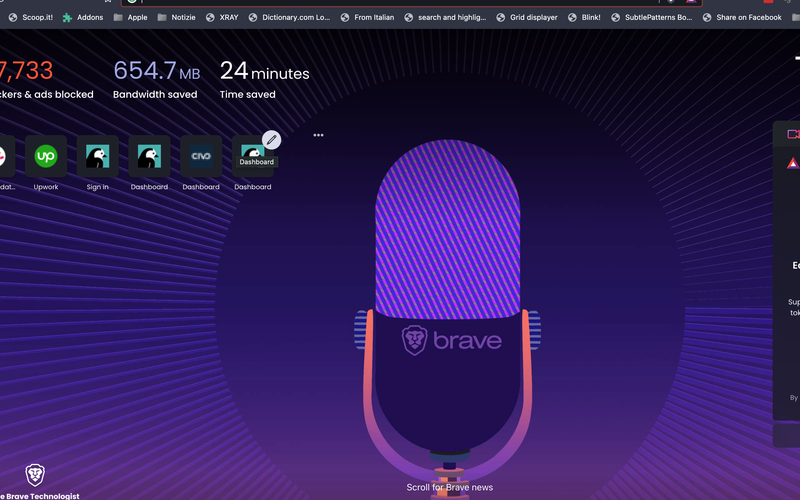Click the Brave Technologist credit text

click(x=40, y=496)
